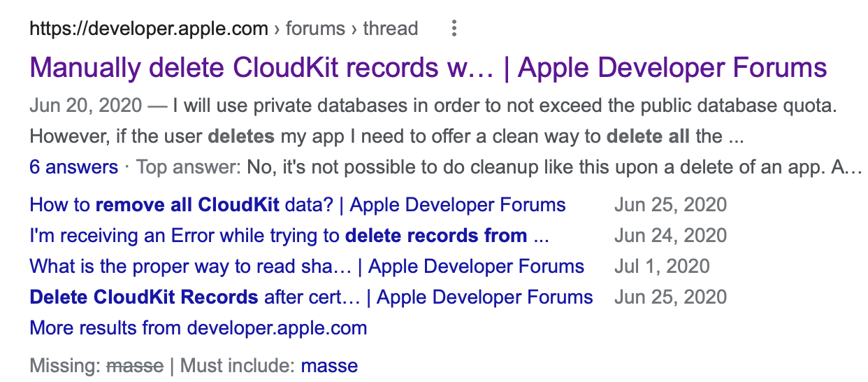868x382 pixels.
Task: Click the 'Jun 20, 2020' snippet date
Action: [x=86, y=106]
